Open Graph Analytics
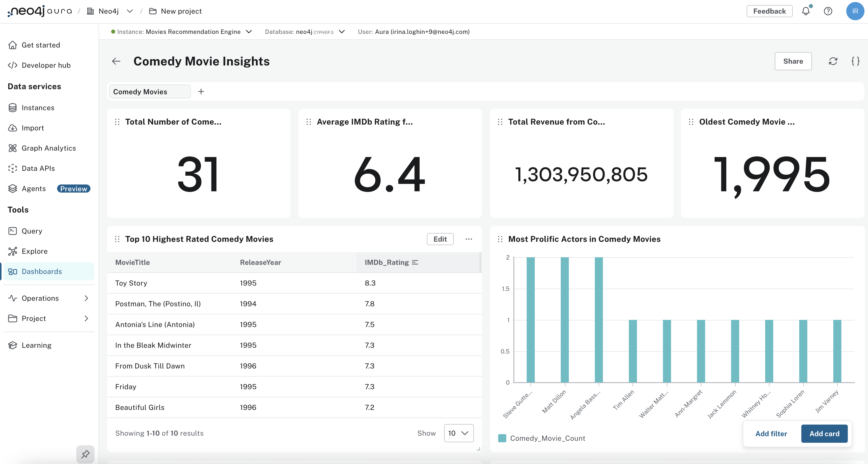The image size is (868, 464). pos(49,148)
